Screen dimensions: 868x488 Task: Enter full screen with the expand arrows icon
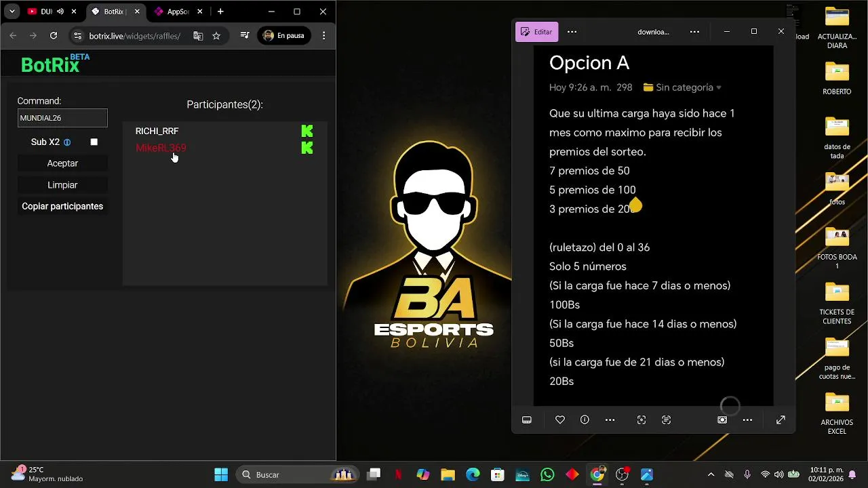pyautogui.click(x=781, y=420)
